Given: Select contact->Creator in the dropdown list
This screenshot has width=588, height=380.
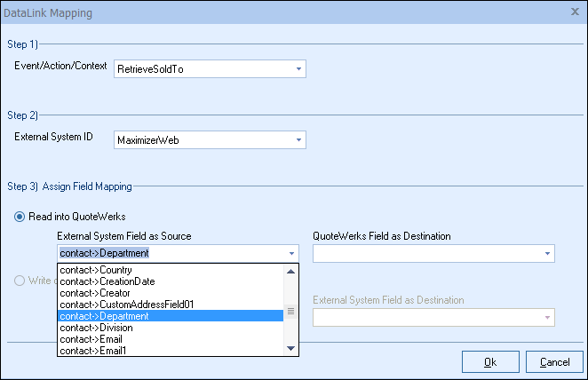Looking at the screenshot, I should pyautogui.click(x=169, y=292).
